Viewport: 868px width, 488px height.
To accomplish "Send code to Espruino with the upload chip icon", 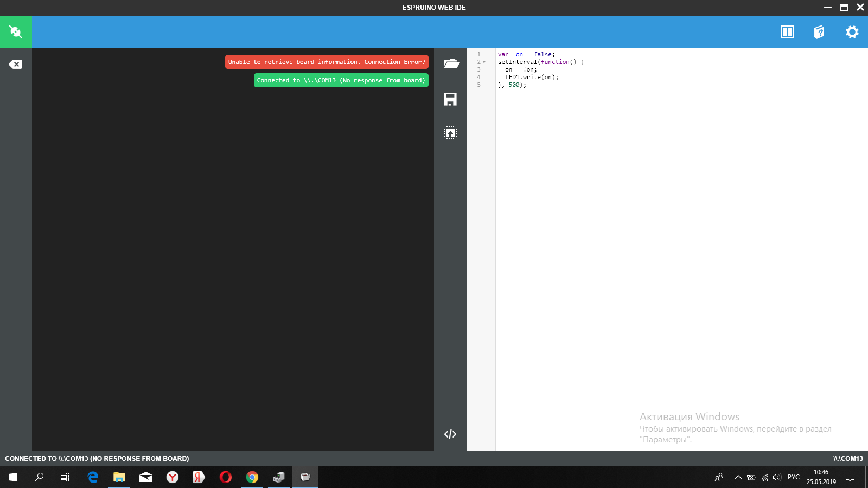I will 450,133.
